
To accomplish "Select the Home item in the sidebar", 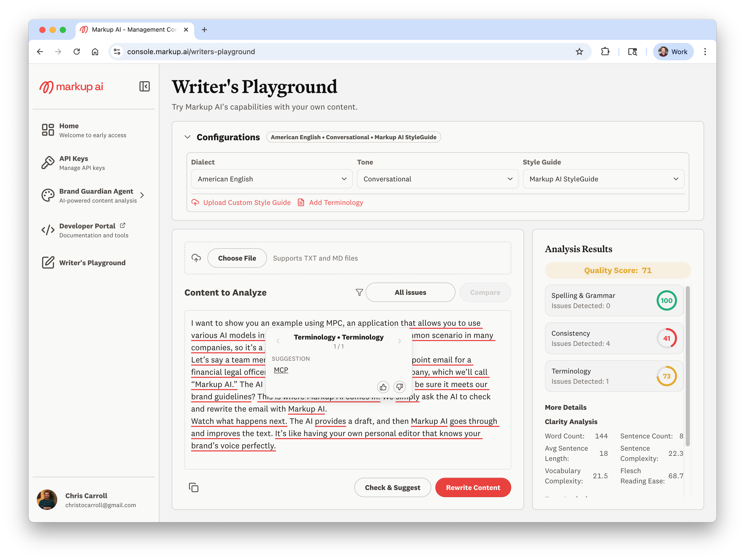I will 48,130.
